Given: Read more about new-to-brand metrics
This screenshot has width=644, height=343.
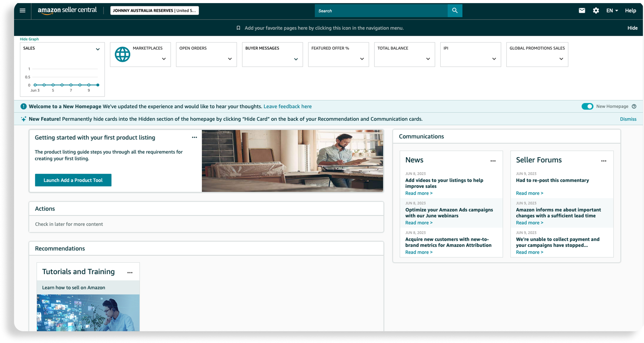Looking at the screenshot, I should point(419,252).
